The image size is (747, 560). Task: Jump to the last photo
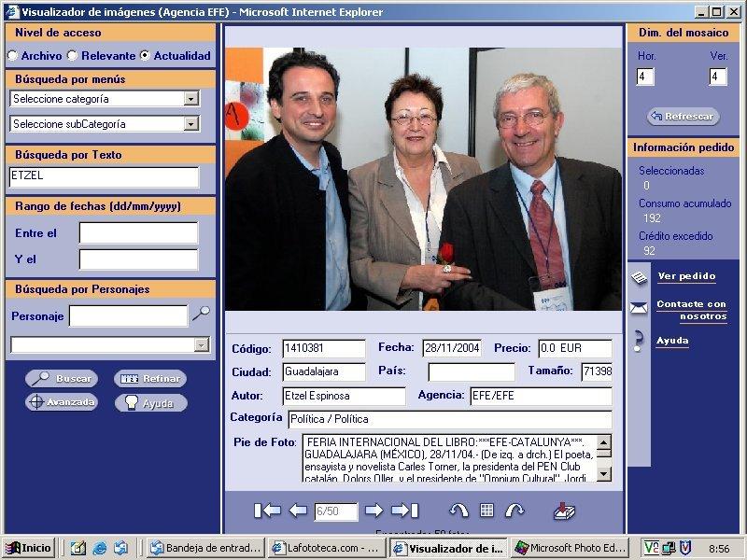pos(404,511)
